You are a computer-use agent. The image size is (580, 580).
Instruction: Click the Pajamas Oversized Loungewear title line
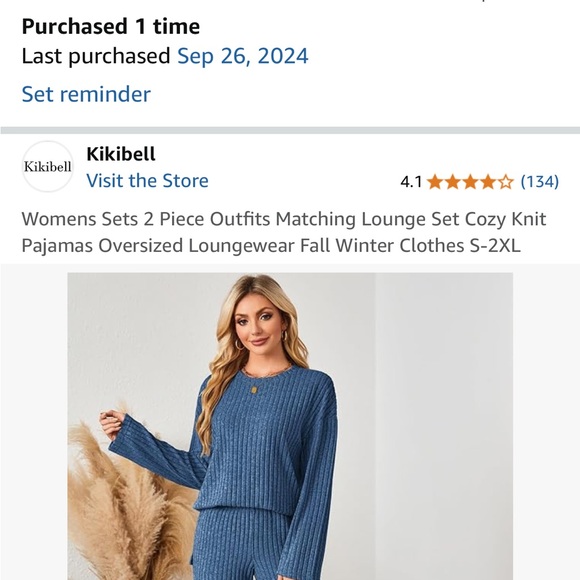click(271, 246)
